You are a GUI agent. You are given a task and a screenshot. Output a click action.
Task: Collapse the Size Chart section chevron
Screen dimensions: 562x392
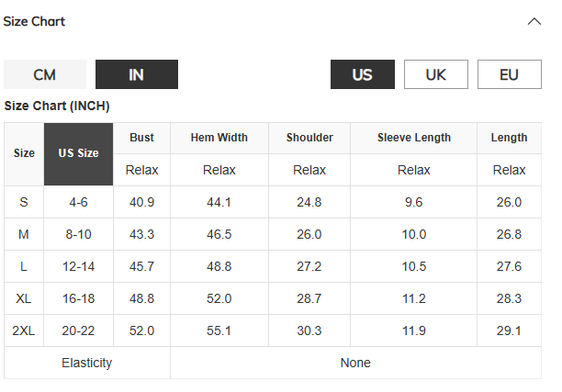tap(534, 21)
